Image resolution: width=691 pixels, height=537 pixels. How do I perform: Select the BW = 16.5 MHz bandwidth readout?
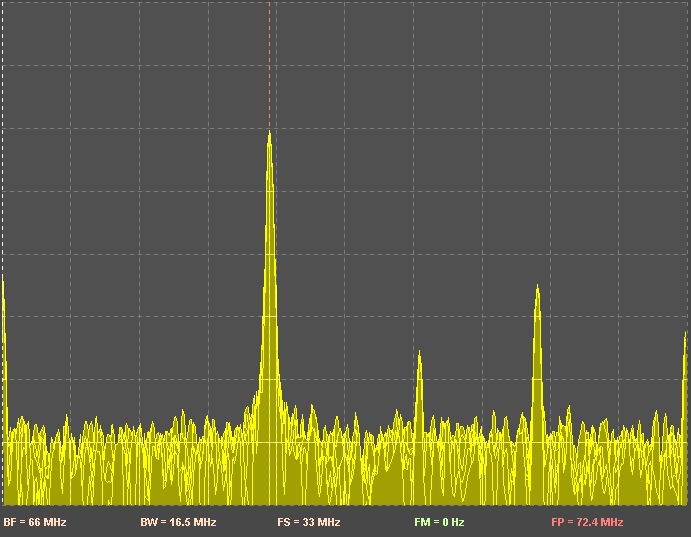(178, 522)
